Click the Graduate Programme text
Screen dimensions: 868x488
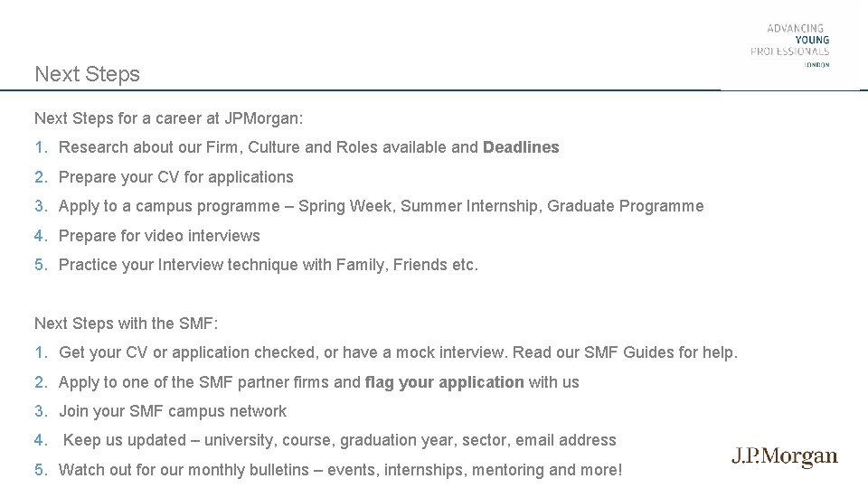pos(626,206)
